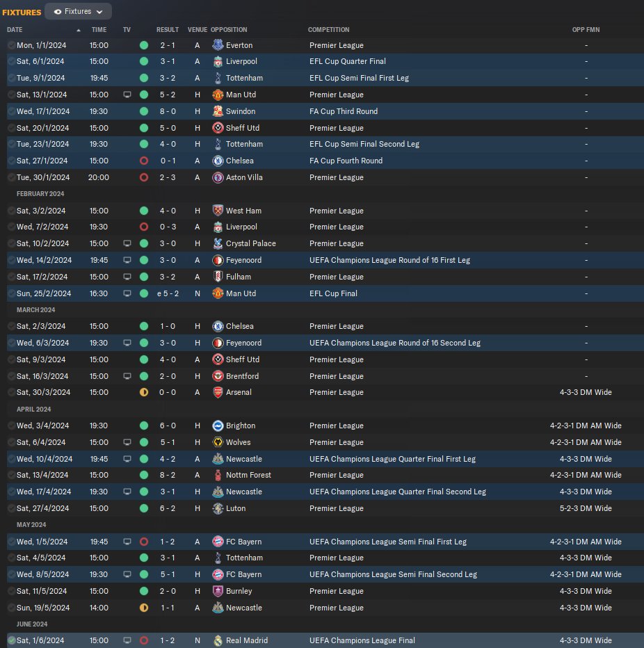This screenshot has height=648, width=644.
Task: Click the West Ham club badge
Action: click(x=218, y=211)
